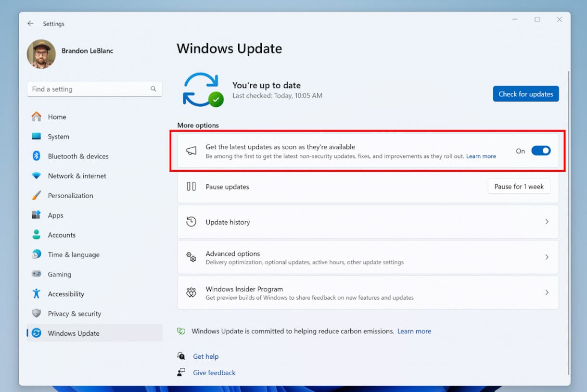Open Bluetooth & devices section
Viewport: 587px width, 392px height.
[x=78, y=156]
